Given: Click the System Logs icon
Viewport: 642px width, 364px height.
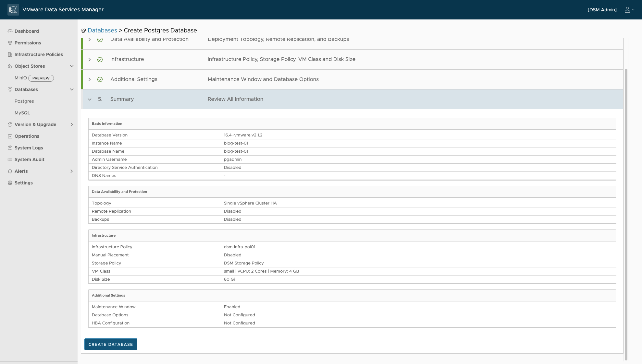Looking at the screenshot, I should [x=10, y=148].
